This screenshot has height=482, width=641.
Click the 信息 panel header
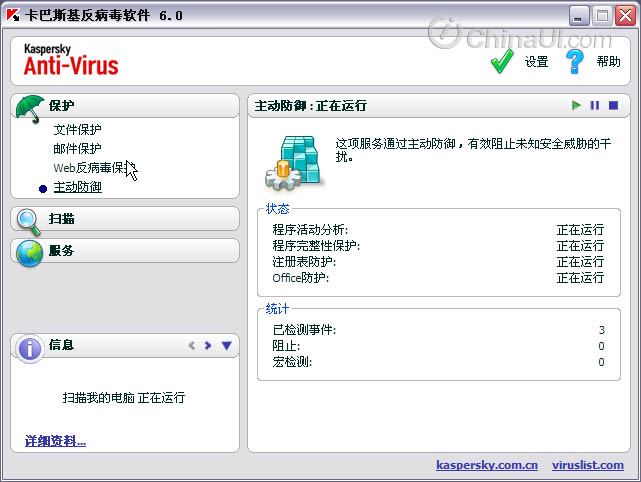pos(125,345)
